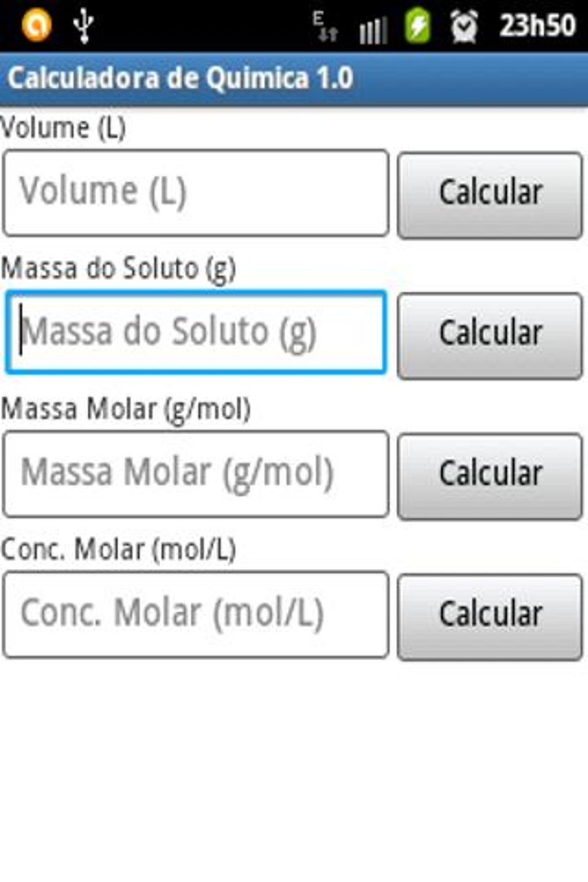Image resolution: width=588 pixels, height=882 pixels.
Task: Tap the USB connection status icon
Action: [84, 25]
